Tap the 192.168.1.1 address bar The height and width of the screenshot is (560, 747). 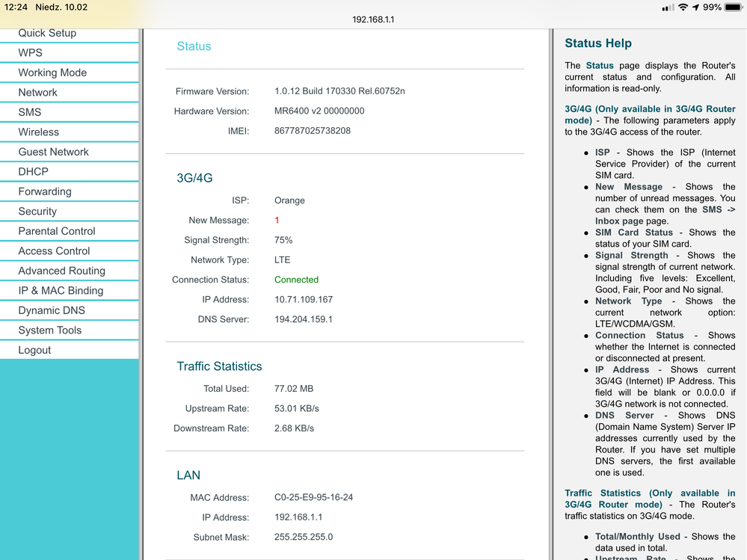pyautogui.click(x=373, y=19)
